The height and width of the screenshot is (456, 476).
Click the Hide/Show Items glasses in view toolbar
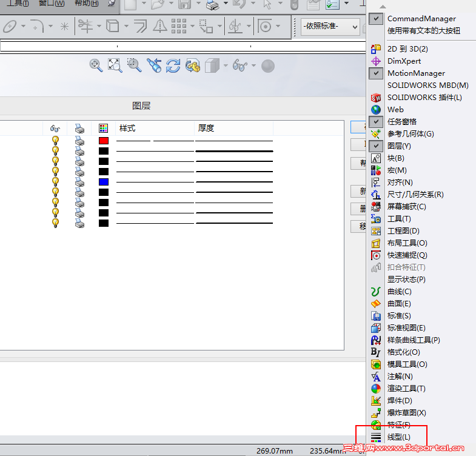coord(240,65)
